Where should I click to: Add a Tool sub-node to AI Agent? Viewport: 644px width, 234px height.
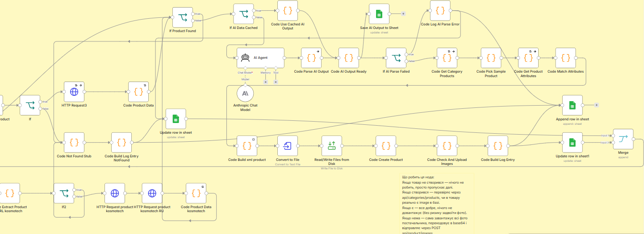(276, 82)
